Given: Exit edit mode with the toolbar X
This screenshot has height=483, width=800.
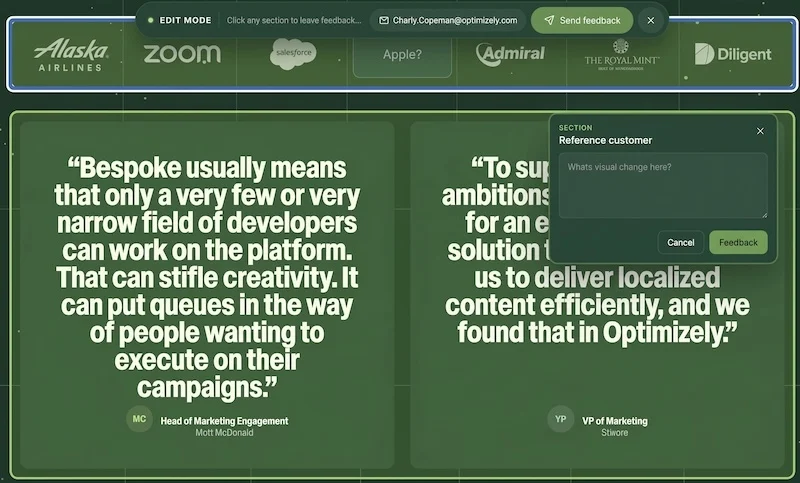Looking at the screenshot, I should coord(651,20).
